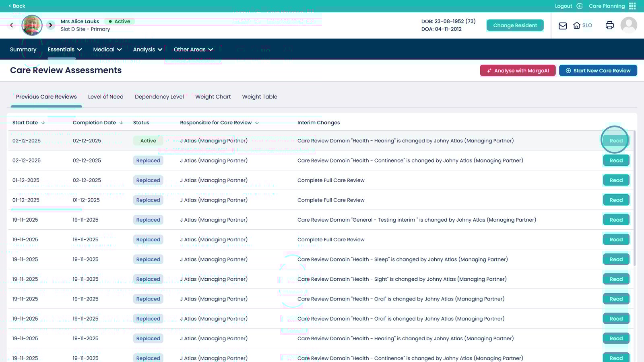Expand the Medical dropdown menu
The height and width of the screenshot is (362, 644).
107,49
